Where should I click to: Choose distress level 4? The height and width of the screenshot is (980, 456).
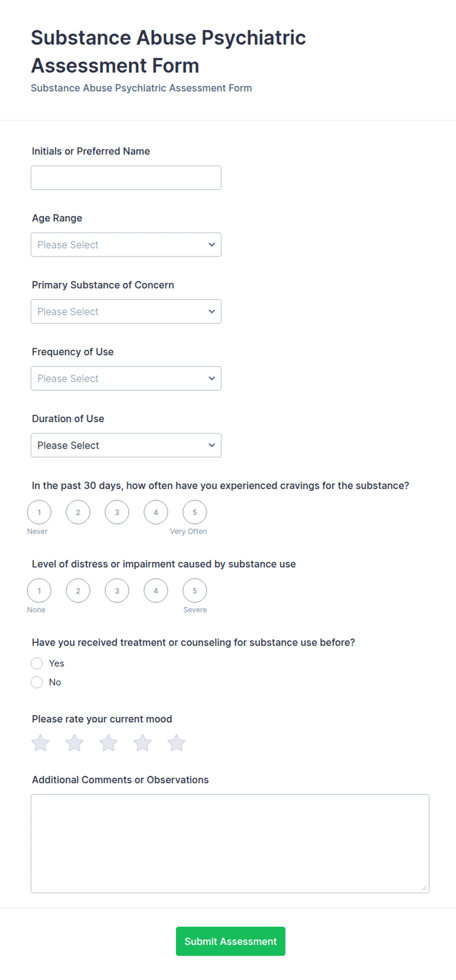[x=156, y=591]
